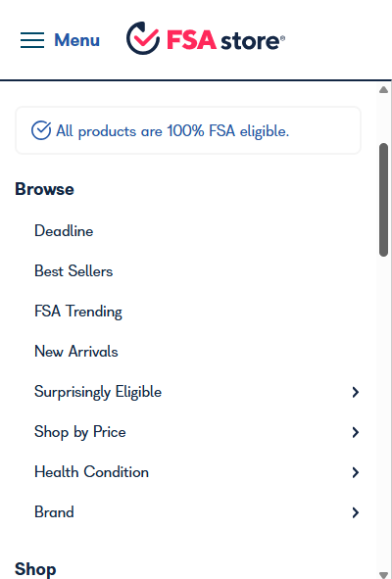The image size is (392, 579).
Task: Select the FSA Trending menu item
Action: click(x=78, y=312)
